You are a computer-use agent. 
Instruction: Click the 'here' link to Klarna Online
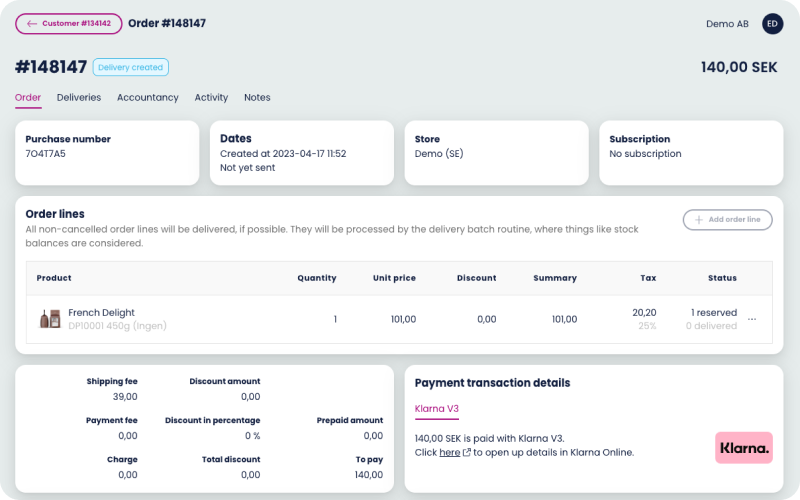point(449,453)
